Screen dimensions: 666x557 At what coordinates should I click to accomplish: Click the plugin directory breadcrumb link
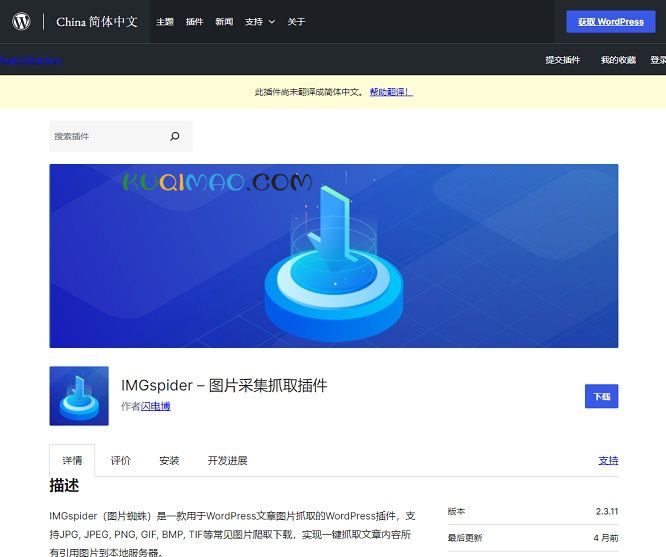[31, 60]
